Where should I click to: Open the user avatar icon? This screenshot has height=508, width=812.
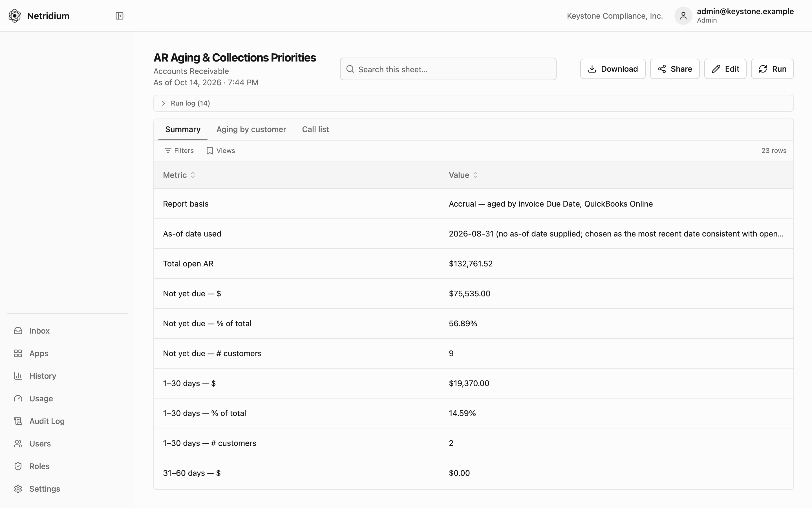point(683,16)
